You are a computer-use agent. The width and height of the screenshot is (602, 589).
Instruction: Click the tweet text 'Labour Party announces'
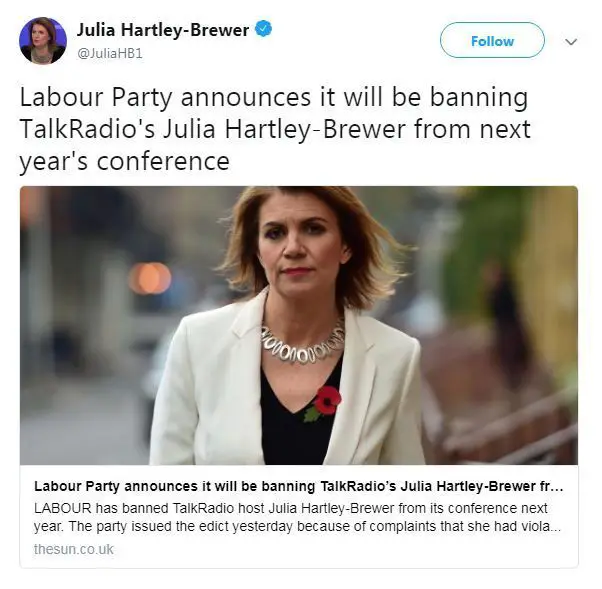coord(165,98)
